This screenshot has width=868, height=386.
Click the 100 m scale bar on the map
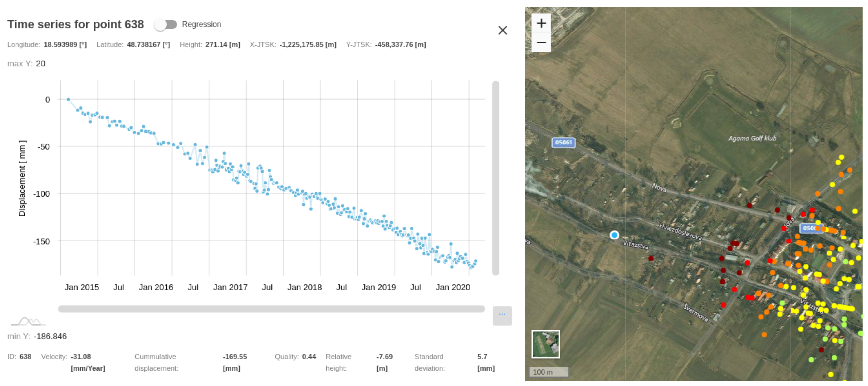tap(549, 372)
